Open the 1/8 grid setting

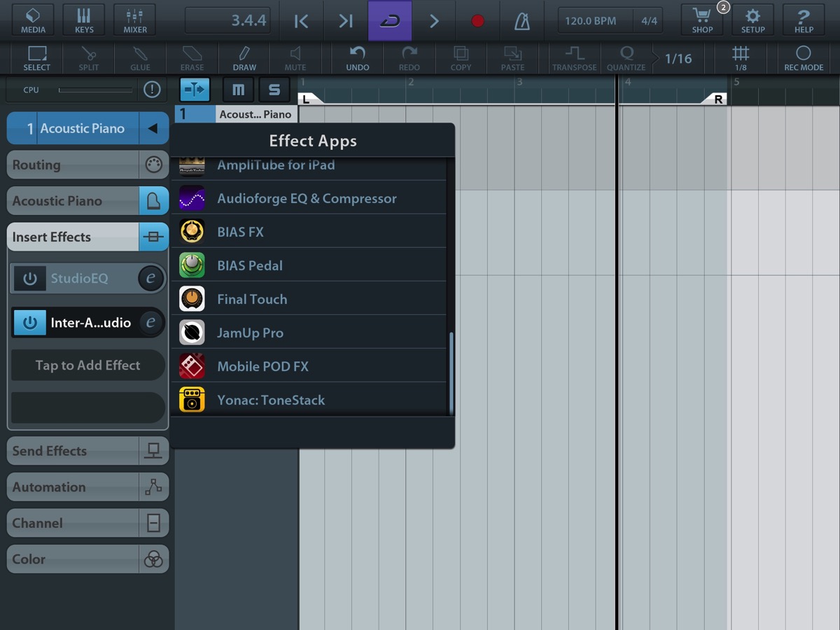click(x=741, y=58)
